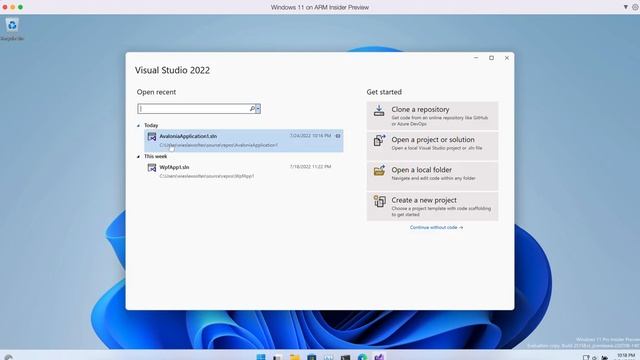Image resolution: width=640 pixels, height=360 pixels.
Task: Open the terminal icon in the taskbar
Action: tap(345, 357)
